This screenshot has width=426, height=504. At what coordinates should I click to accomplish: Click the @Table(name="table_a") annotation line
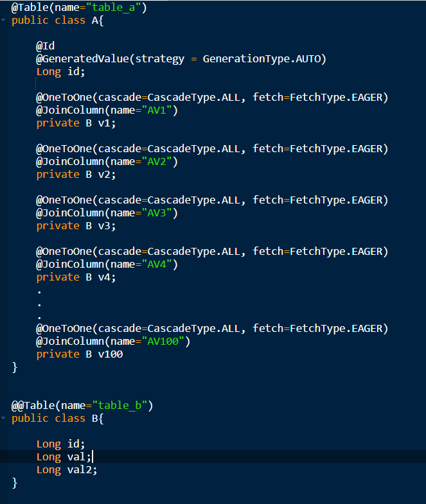pos(79,8)
